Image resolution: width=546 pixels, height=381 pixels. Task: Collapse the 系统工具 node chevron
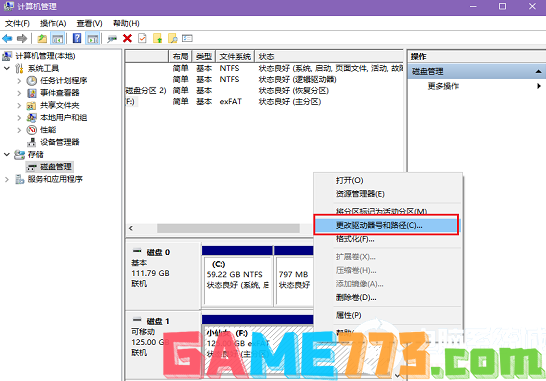(x=7, y=68)
